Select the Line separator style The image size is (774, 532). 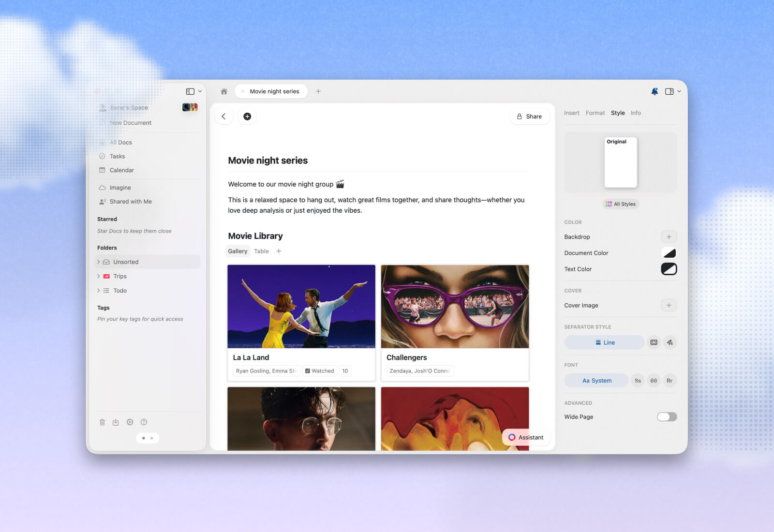point(605,342)
